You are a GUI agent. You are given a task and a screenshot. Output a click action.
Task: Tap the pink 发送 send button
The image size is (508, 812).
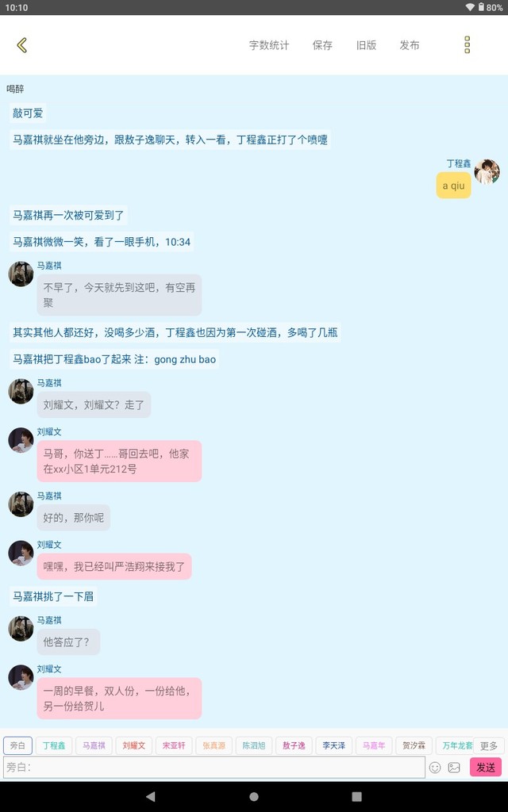(486, 767)
